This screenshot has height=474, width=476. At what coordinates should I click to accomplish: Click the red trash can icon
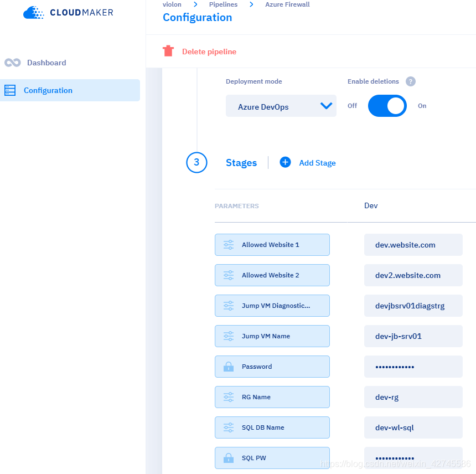point(168,51)
